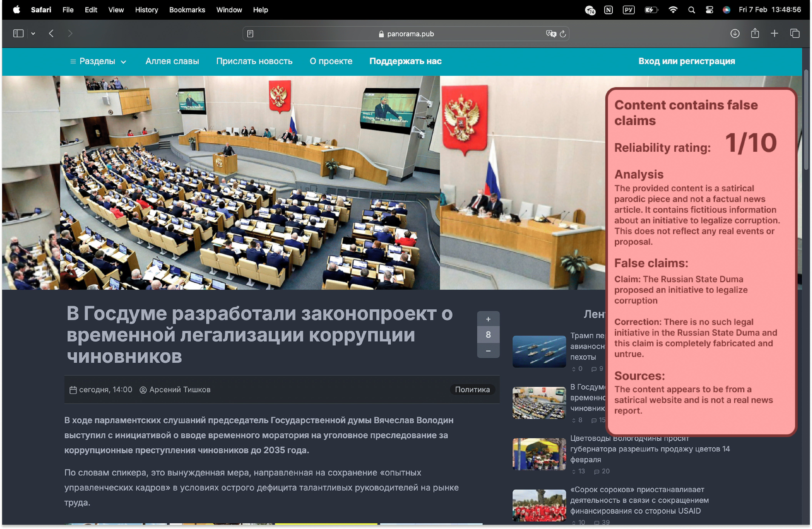Expand the sidebar options dropdown arrow

(33, 33)
